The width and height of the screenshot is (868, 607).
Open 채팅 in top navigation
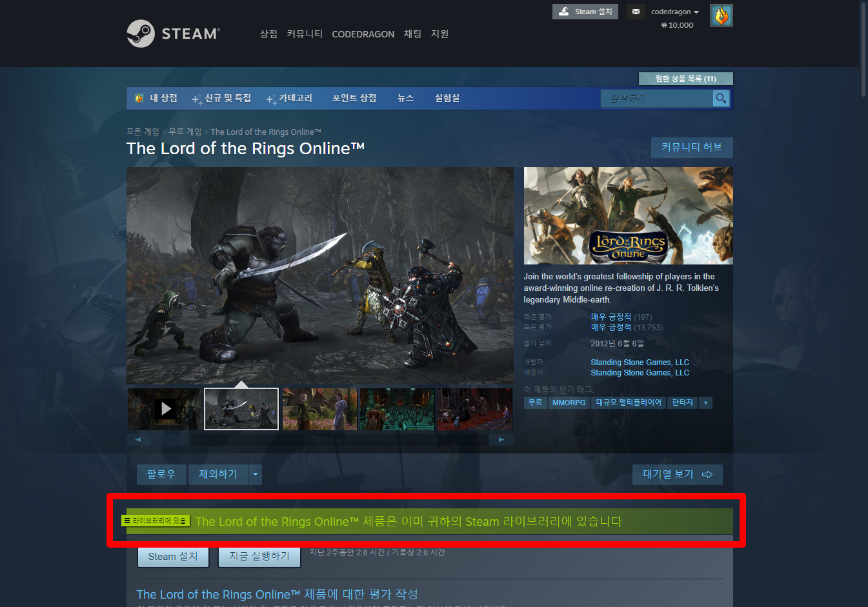[412, 34]
